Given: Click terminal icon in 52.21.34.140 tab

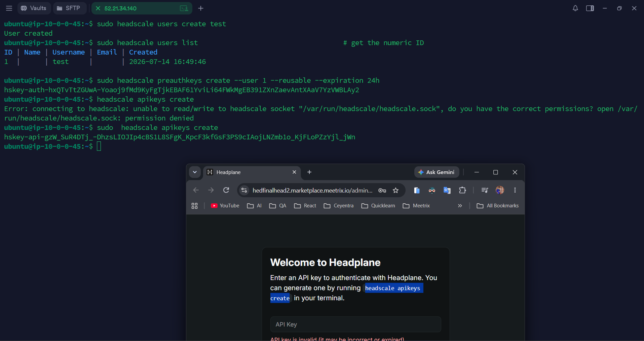Looking at the screenshot, I should point(184,8).
